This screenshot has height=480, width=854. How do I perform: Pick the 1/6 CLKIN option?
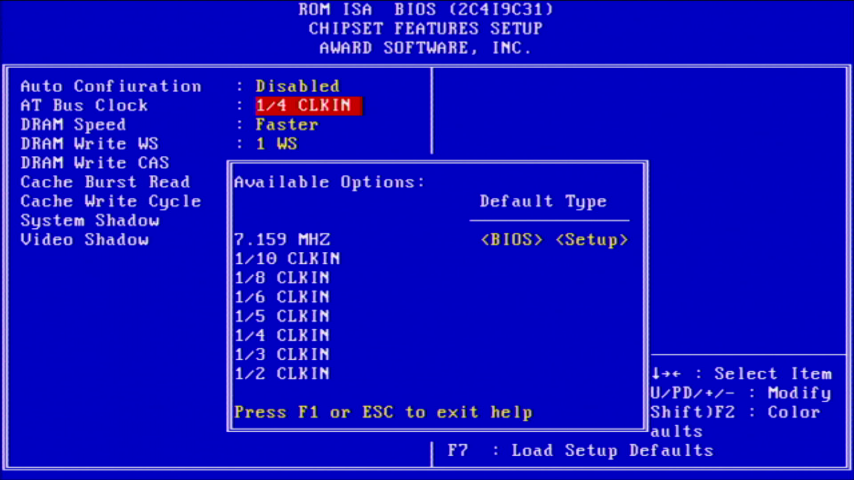tap(282, 297)
